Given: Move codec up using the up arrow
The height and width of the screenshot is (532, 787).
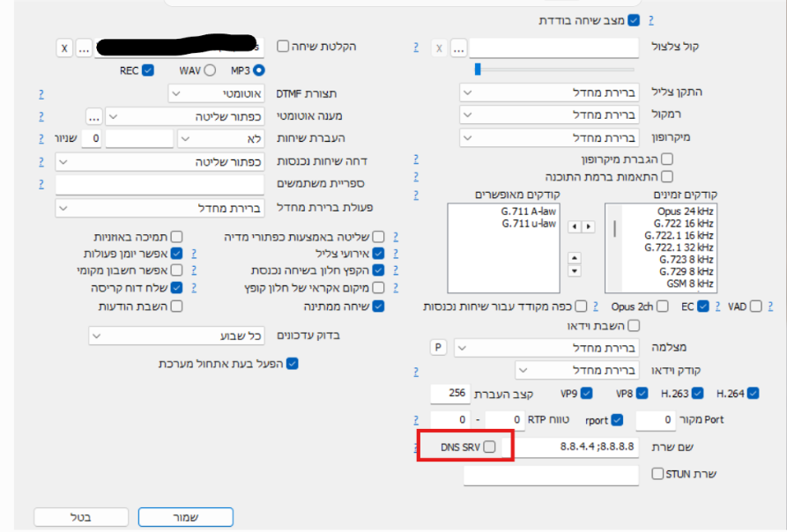Looking at the screenshot, I should click(574, 258).
